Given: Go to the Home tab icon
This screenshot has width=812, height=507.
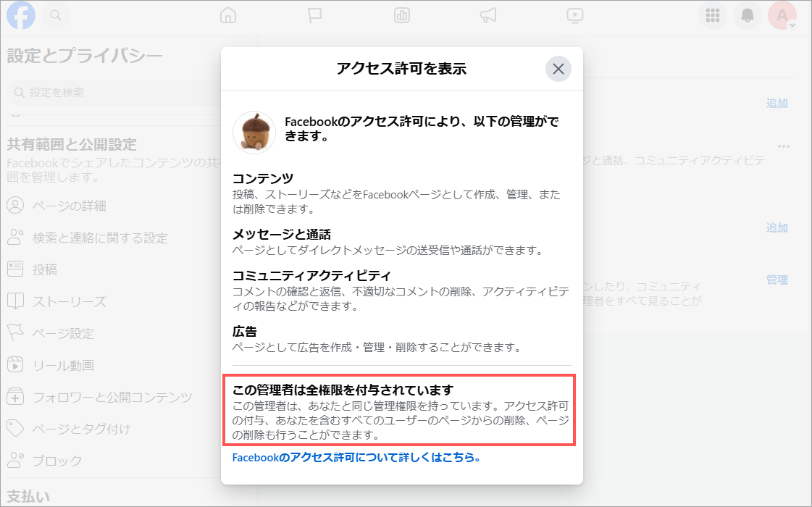Looking at the screenshot, I should click(228, 15).
